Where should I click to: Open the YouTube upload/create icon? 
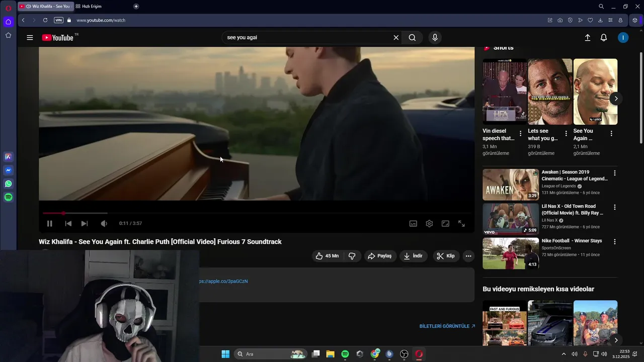click(587, 38)
